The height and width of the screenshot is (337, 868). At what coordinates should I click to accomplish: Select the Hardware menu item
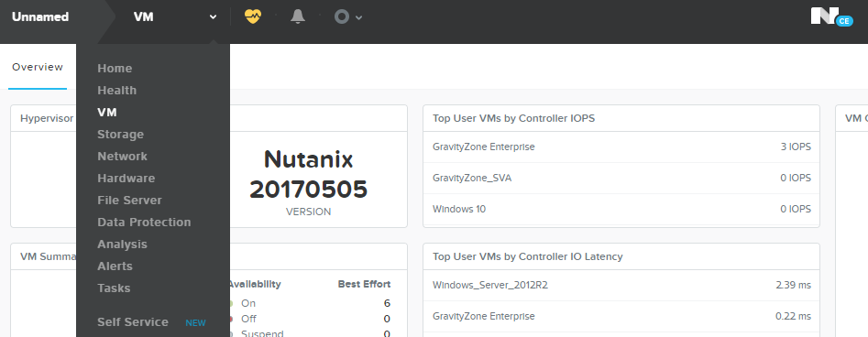pyautogui.click(x=126, y=179)
